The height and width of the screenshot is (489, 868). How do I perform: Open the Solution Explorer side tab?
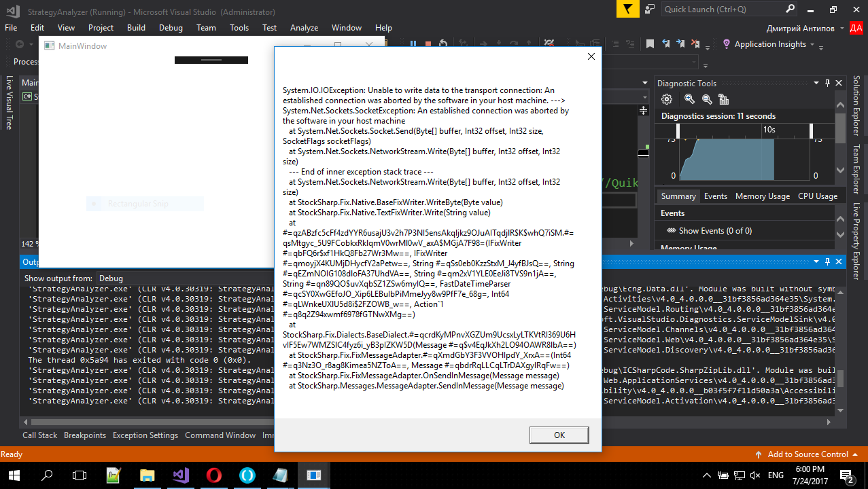(856, 104)
